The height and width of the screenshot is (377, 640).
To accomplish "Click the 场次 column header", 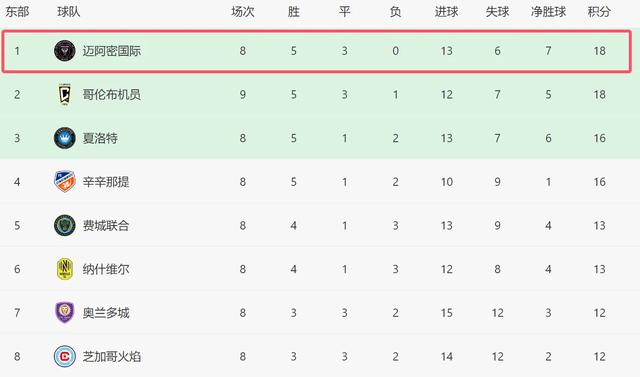I will coord(242,12).
